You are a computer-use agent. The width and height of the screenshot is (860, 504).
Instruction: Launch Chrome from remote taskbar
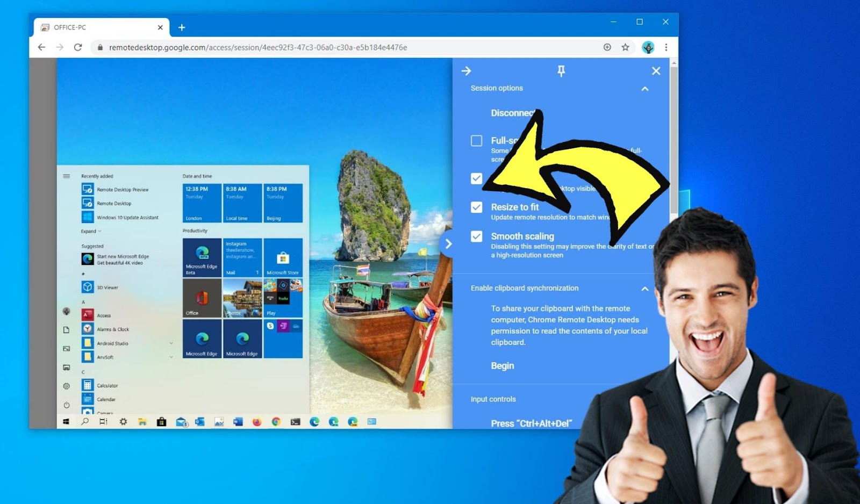276,422
